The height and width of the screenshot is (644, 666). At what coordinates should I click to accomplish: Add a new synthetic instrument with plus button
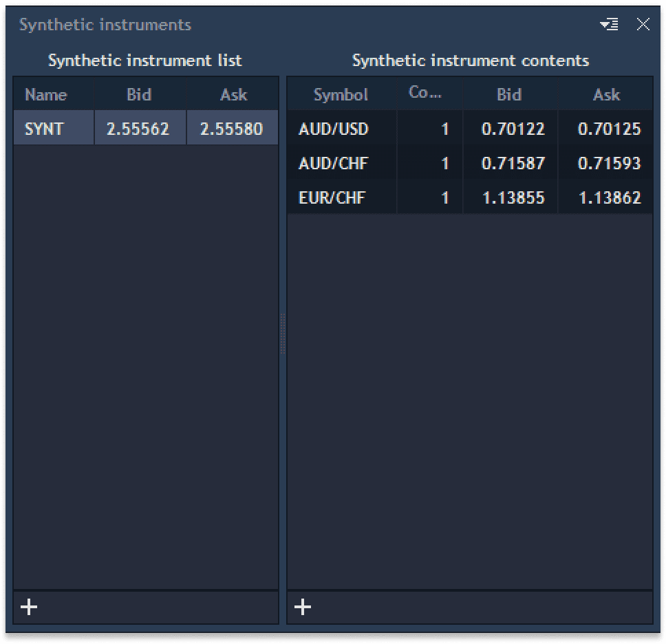(x=29, y=607)
